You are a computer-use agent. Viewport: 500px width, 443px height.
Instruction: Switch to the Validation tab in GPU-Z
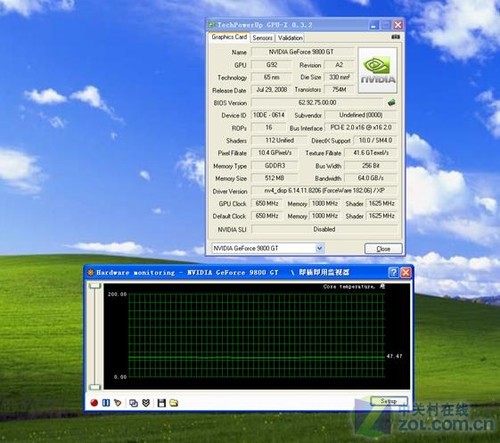click(x=290, y=38)
